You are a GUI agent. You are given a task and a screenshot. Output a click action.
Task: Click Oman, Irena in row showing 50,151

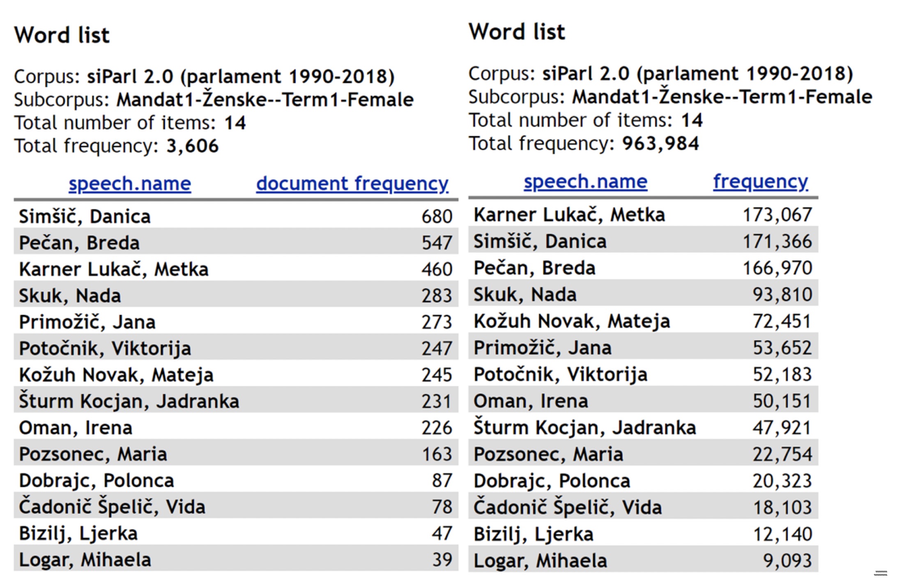pyautogui.click(x=531, y=401)
